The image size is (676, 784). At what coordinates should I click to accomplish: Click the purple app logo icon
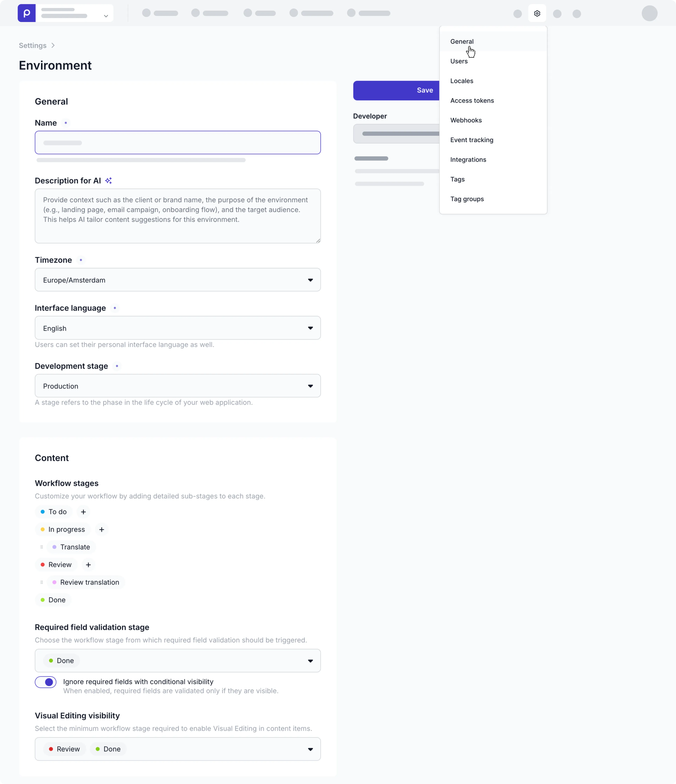click(x=27, y=13)
